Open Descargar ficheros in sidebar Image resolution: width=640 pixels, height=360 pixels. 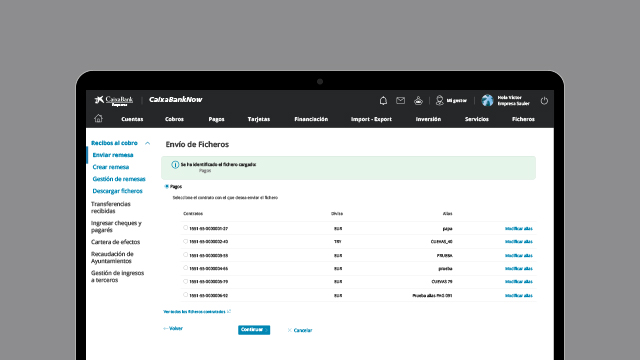click(117, 191)
